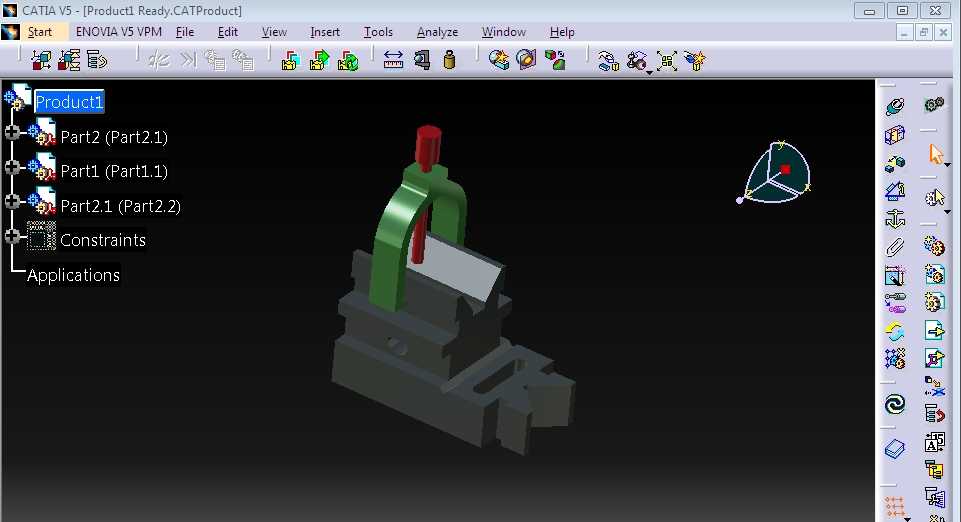Screen dimensions: 961x522
Task: Pick the Offset Constraint icon
Action: (x=895, y=163)
